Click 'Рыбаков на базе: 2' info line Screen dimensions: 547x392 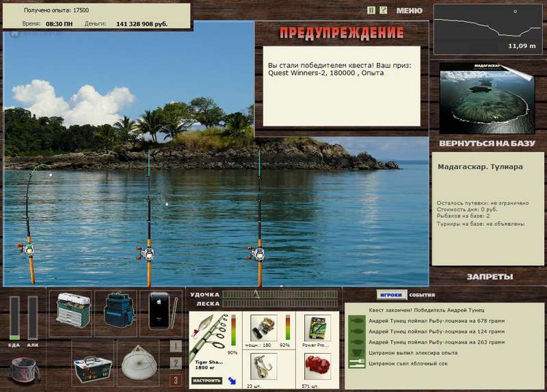(464, 216)
